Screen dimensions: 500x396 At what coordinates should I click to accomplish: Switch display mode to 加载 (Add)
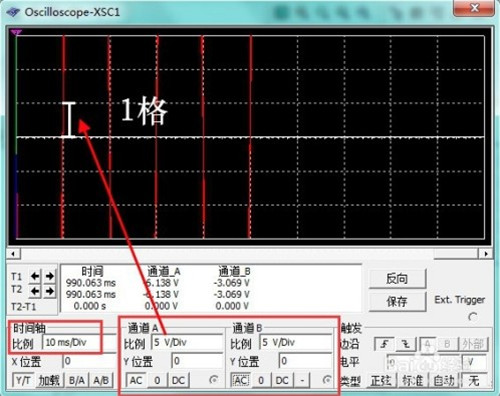(x=49, y=380)
